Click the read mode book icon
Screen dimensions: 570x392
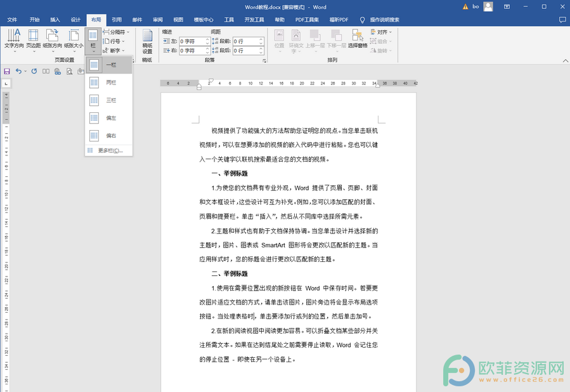pos(46,71)
